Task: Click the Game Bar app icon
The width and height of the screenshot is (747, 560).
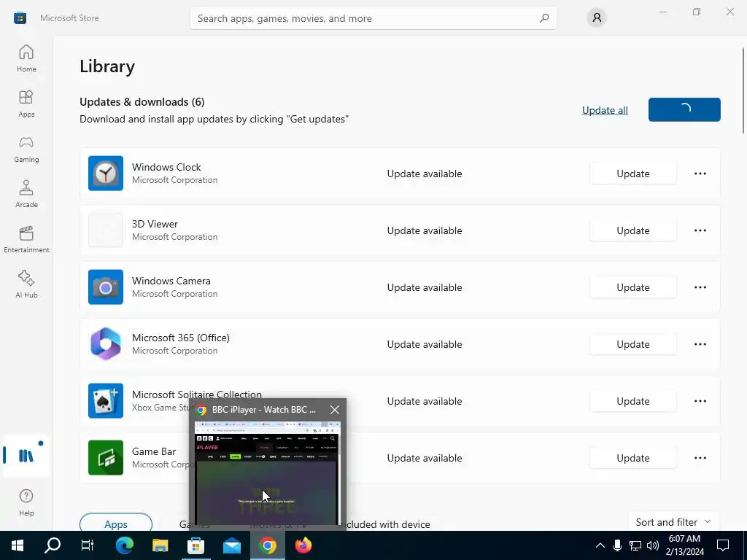Action: (x=106, y=458)
